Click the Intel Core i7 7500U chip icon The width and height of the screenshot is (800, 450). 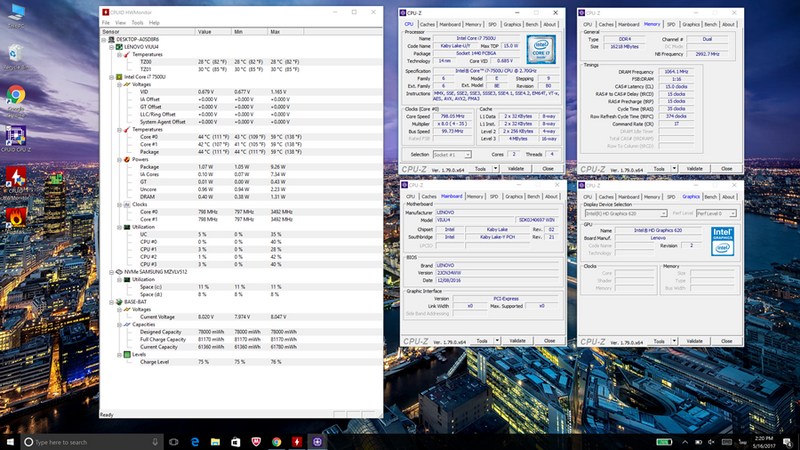[x=119, y=77]
